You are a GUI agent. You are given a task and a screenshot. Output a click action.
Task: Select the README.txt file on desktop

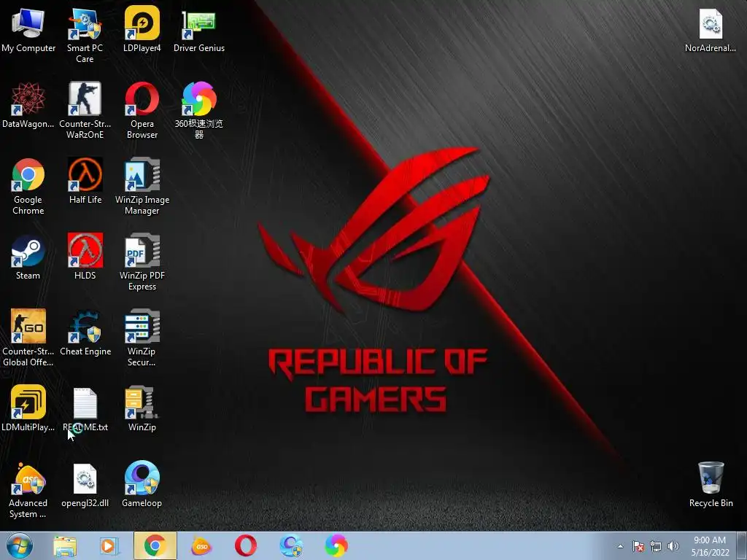pos(85,410)
